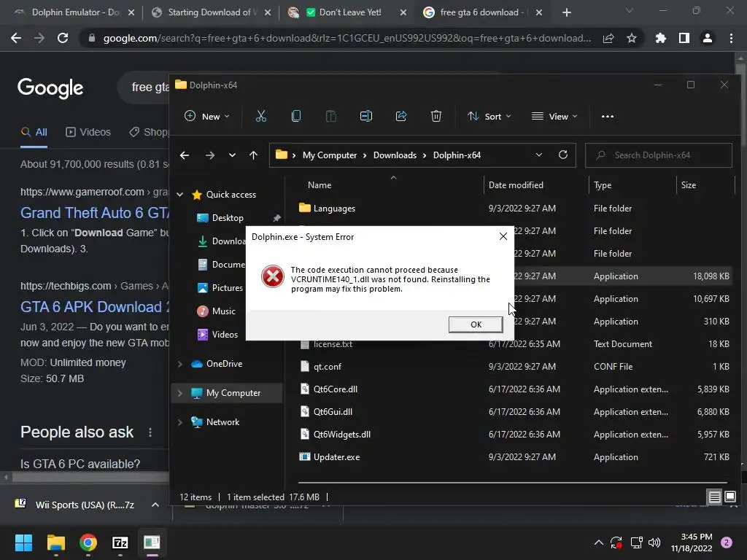The width and height of the screenshot is (747, 560).
Task: Go back in File Explorer navigation
Action: click(185, 155)
